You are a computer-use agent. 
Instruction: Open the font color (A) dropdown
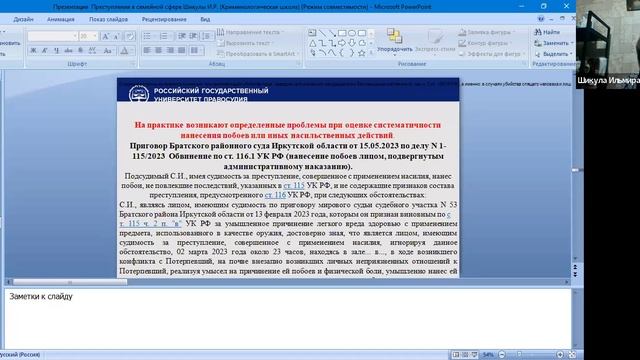[x=126, y=51]
